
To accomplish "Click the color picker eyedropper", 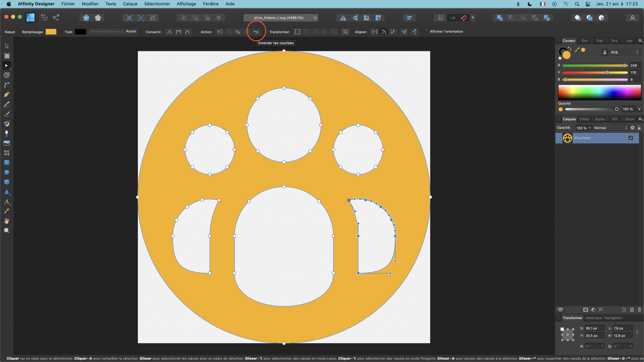I will coord(577,50).
